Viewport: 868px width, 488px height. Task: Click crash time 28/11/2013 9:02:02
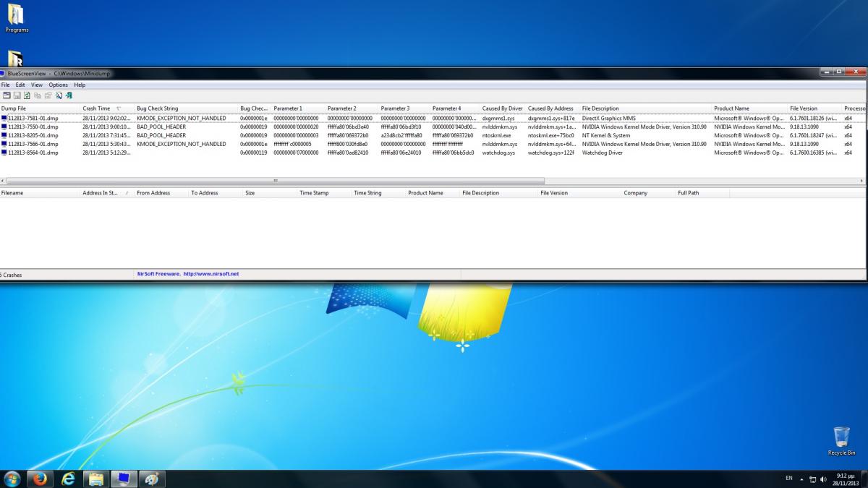click(106, 118)
